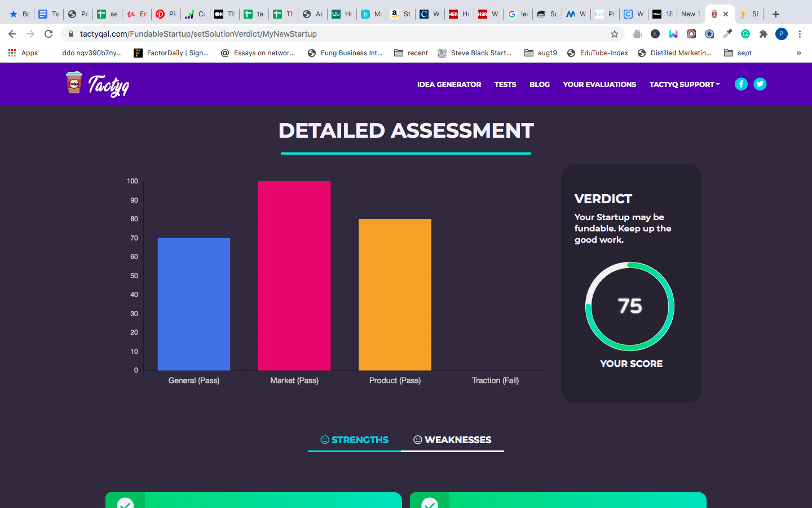Image resolution: width=812 pixels, height=508 pixels.
Task: Close the current Tactyq tab
Action: [726, 14]
